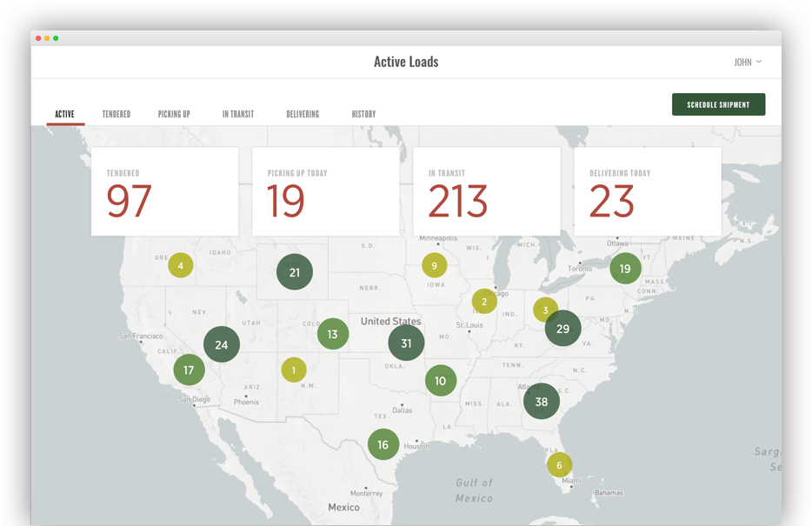Click the Florida marker showing 6
The image size is (812, 526).
point(559,464)
